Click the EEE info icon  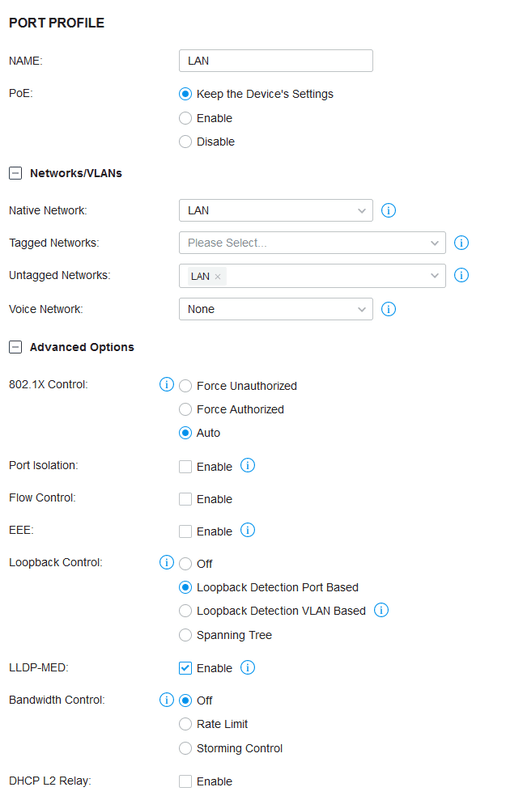click(x=247, y=530)
